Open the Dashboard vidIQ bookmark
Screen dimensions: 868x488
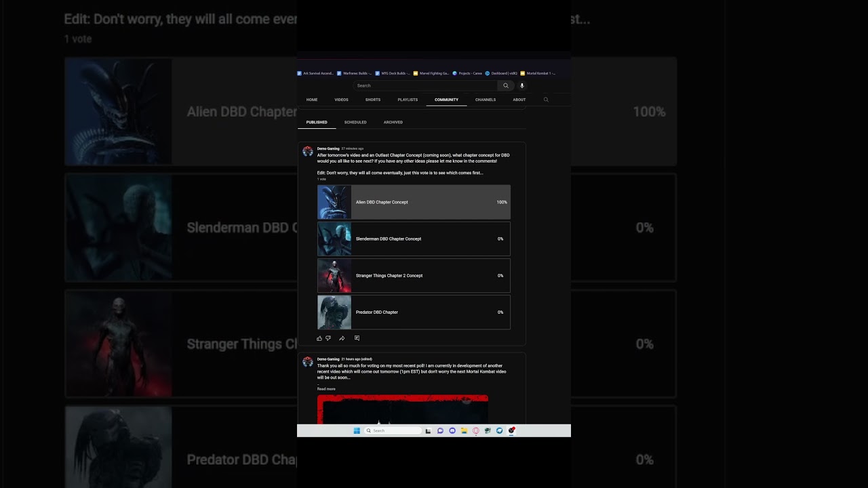tap(501, 73)
